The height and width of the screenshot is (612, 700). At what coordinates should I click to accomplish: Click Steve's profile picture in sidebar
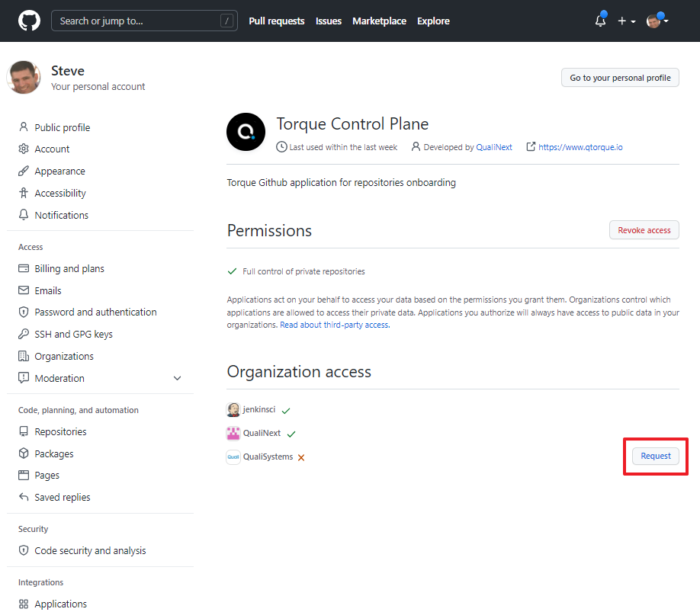coord(24,78)
